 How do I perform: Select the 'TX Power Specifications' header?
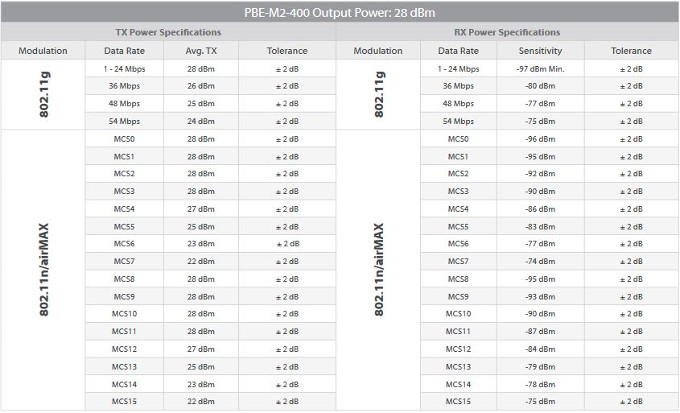(168, 33)
